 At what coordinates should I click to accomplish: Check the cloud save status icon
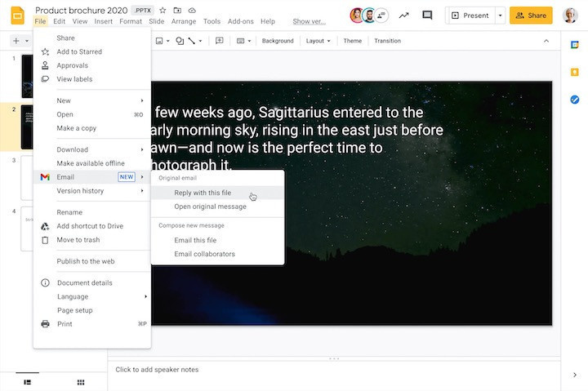coord(192,11)
